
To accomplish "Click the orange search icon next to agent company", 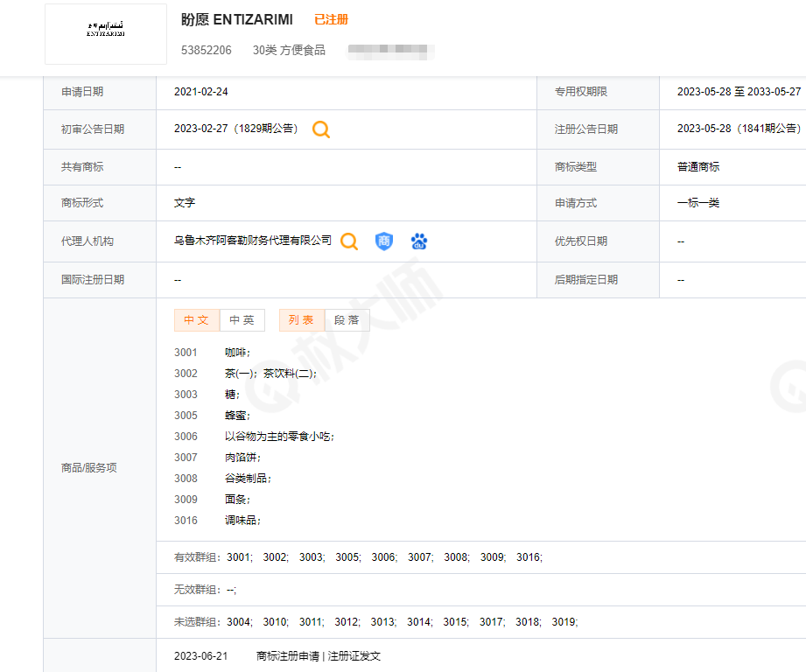I will point(349,241).
